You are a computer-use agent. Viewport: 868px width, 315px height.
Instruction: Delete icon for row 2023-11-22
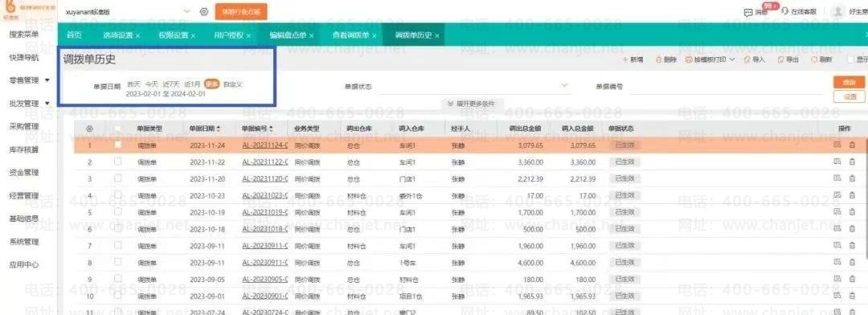[852, 162]
